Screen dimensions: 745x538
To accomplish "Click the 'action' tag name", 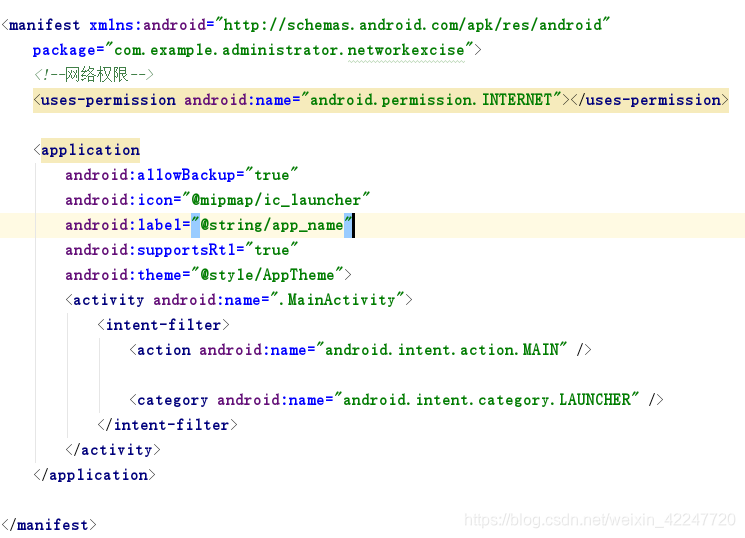I will [163, 350].
